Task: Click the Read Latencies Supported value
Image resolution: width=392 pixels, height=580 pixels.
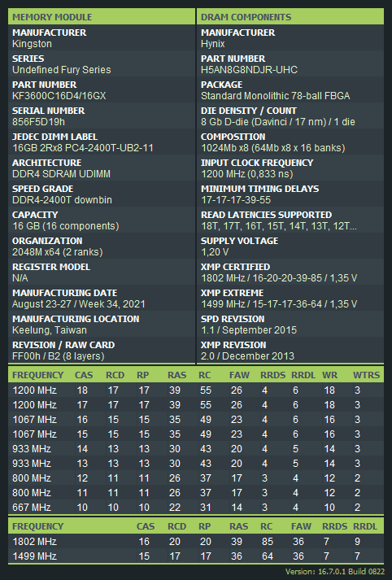Action: [279, 226]
